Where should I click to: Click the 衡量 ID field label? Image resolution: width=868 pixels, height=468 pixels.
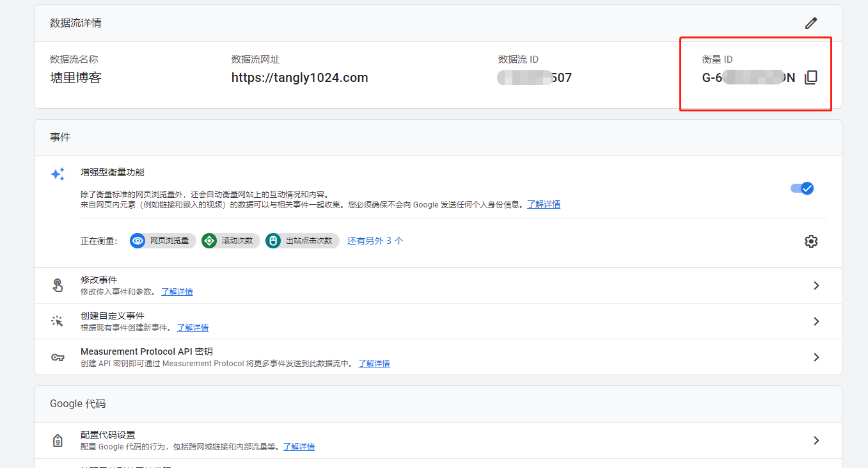718,60
